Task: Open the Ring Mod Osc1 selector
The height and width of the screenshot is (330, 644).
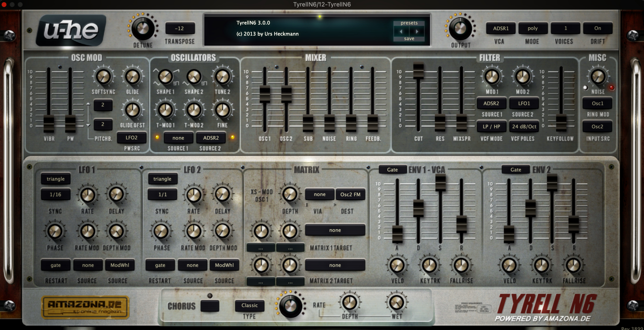Action: click(597, 104)
